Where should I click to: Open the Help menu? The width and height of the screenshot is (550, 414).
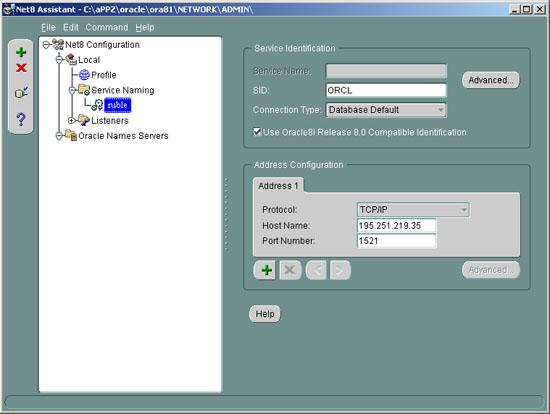[x=145, y=27]
